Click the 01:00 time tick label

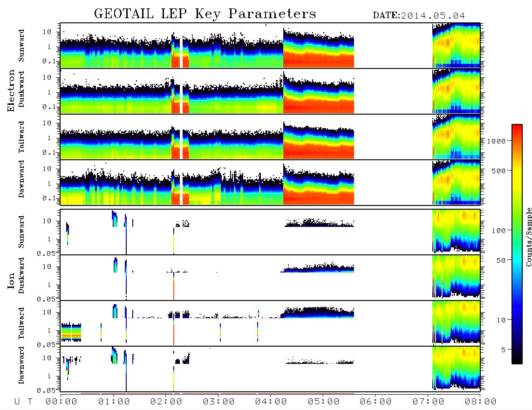click(x=114, y=402)
